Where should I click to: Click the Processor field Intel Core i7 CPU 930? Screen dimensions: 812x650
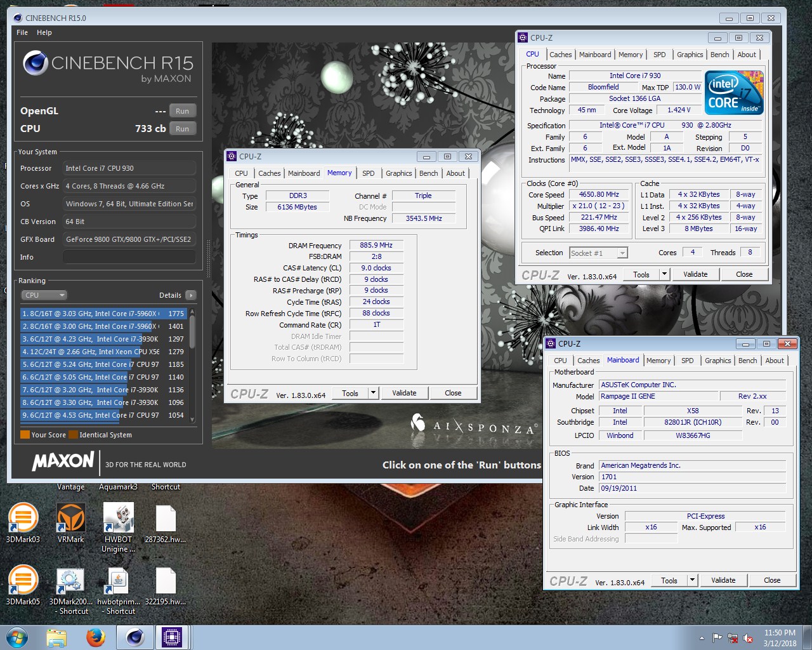(x=129, y=168)
